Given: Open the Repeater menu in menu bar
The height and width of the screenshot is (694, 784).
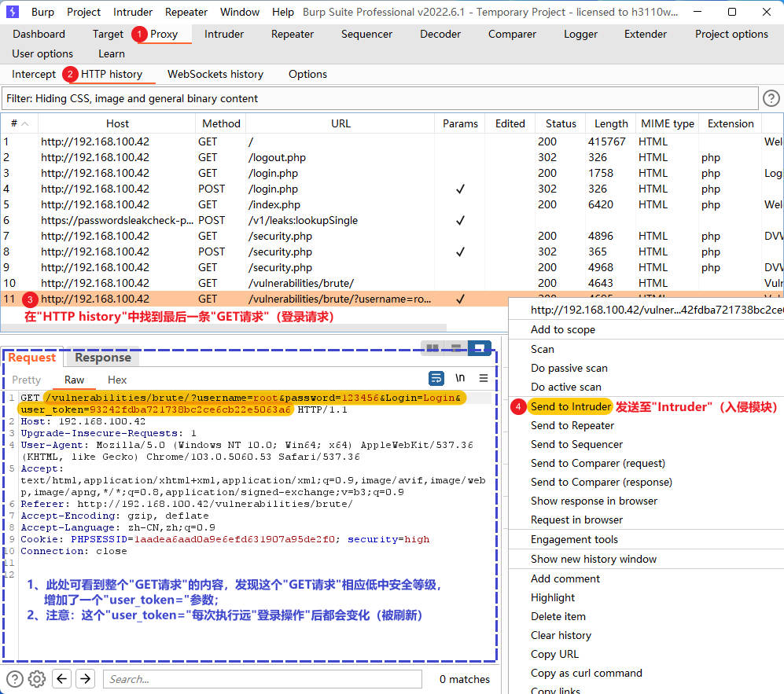Looking at the screenshot, I should pyautogui.click(x=186, y=12).
